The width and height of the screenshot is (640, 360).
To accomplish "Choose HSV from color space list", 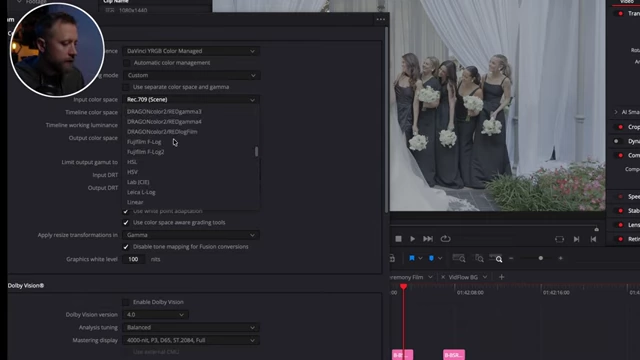I will [x=132, y=172].
